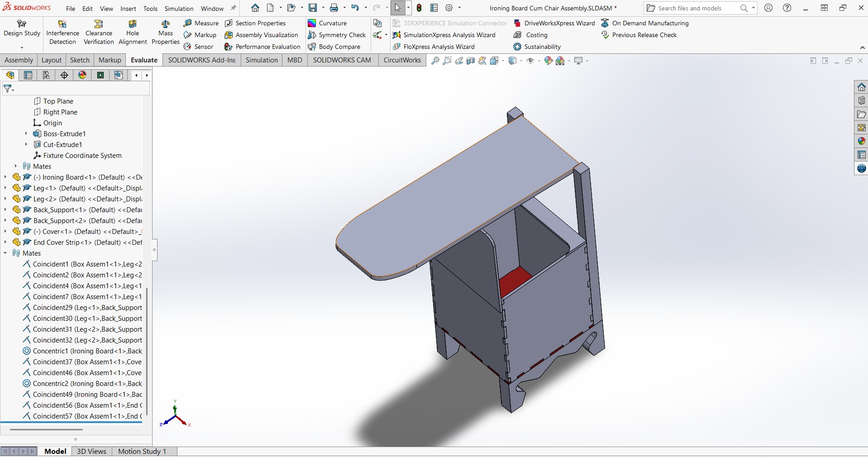Start SimulationXpress Analysis Wizard
Viewport: 868px width, 457px height.
coord(444,35)
